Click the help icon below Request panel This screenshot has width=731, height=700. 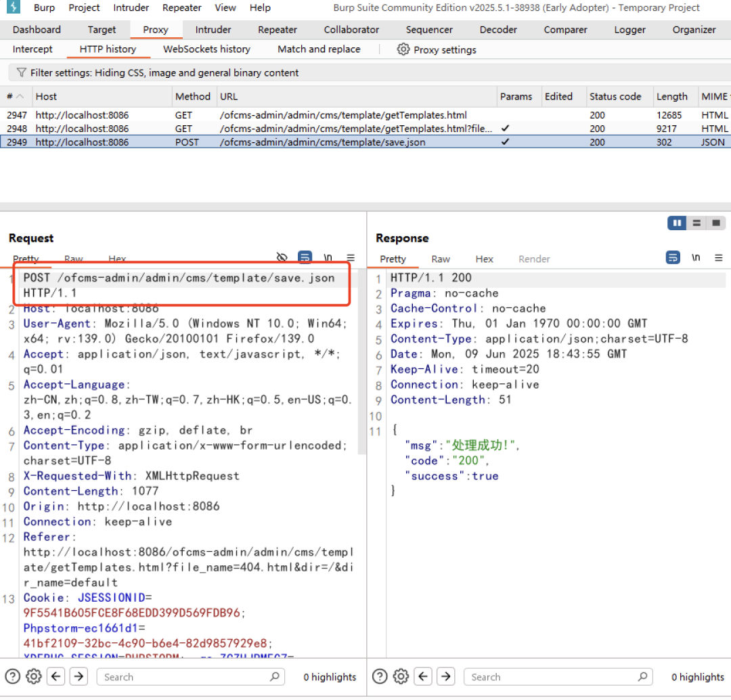pos(13,676)
